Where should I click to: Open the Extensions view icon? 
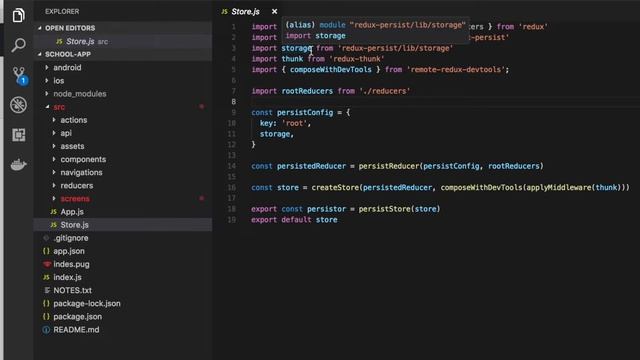[x=18, y=135]
